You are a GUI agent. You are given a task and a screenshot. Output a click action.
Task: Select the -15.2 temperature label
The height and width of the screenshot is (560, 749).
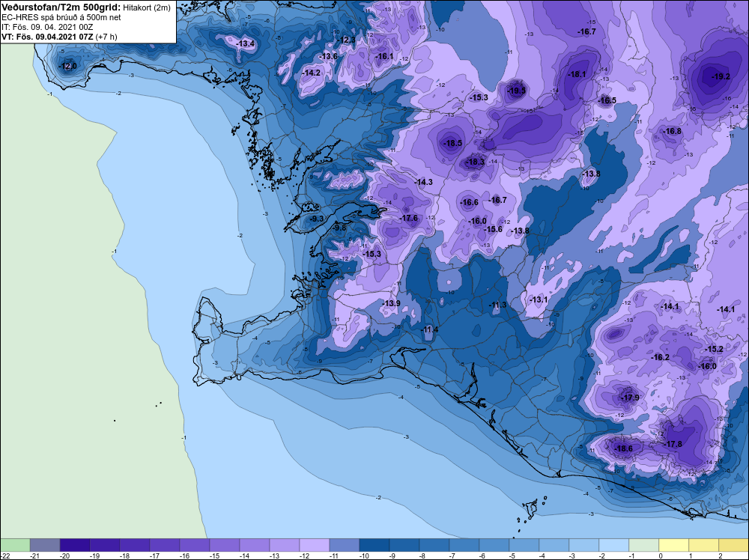[714, 349]
